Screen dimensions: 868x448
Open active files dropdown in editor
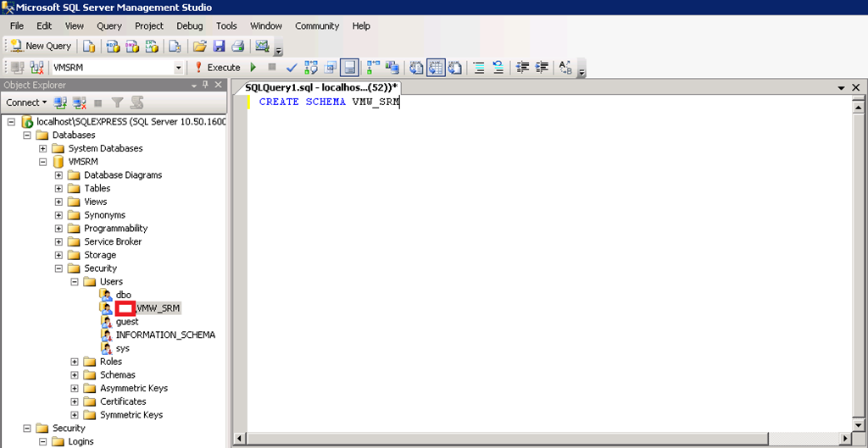[x=842, y=88]
